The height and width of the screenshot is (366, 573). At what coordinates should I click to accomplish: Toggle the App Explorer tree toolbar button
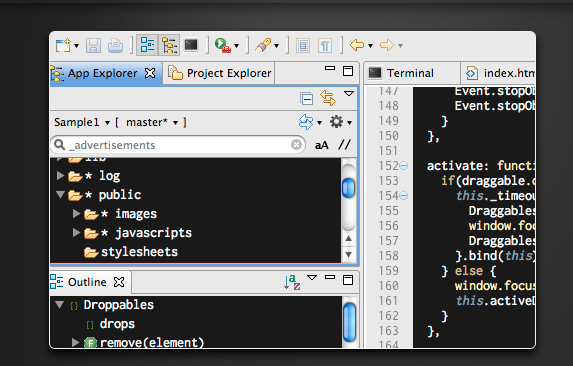(x=169, y=45)
